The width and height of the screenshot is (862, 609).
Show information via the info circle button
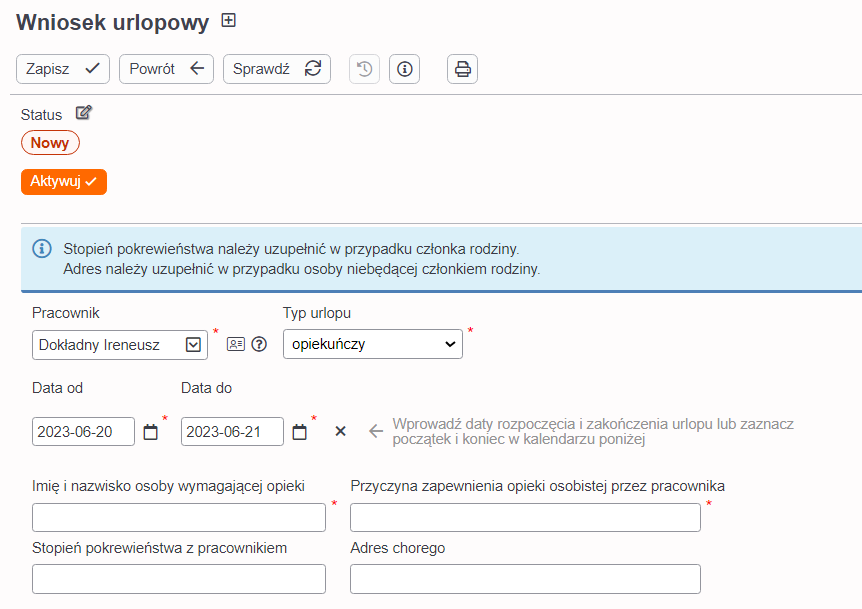click(x=405, y=69)
